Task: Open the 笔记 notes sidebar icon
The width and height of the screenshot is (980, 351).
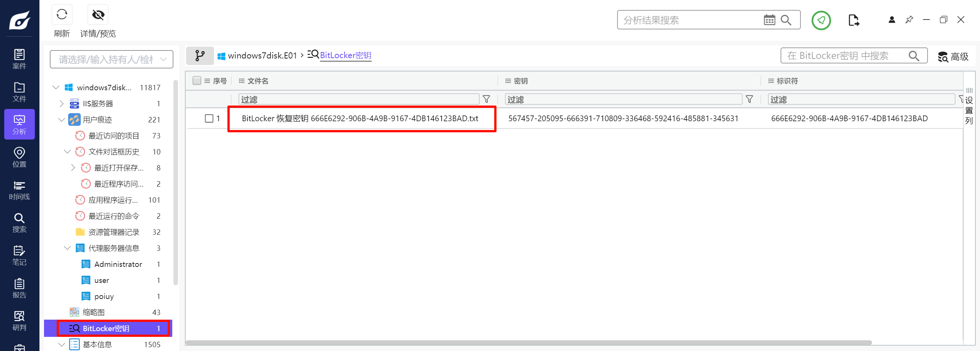Action: click(20, 255)
